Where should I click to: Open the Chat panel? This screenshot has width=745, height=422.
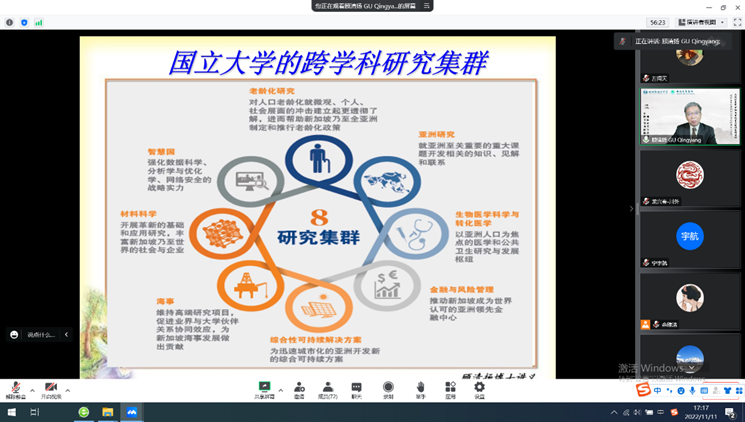(x=356, y=387)
